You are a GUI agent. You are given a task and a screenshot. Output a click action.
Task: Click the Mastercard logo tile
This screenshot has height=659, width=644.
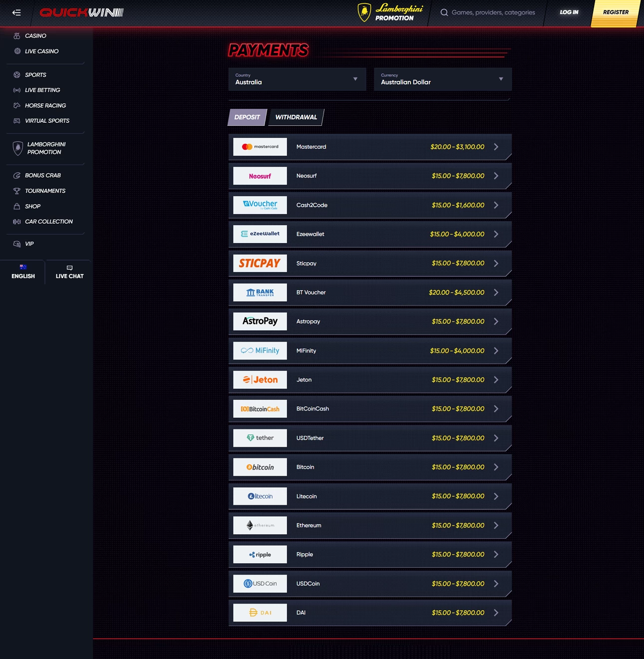click(260, 147)
